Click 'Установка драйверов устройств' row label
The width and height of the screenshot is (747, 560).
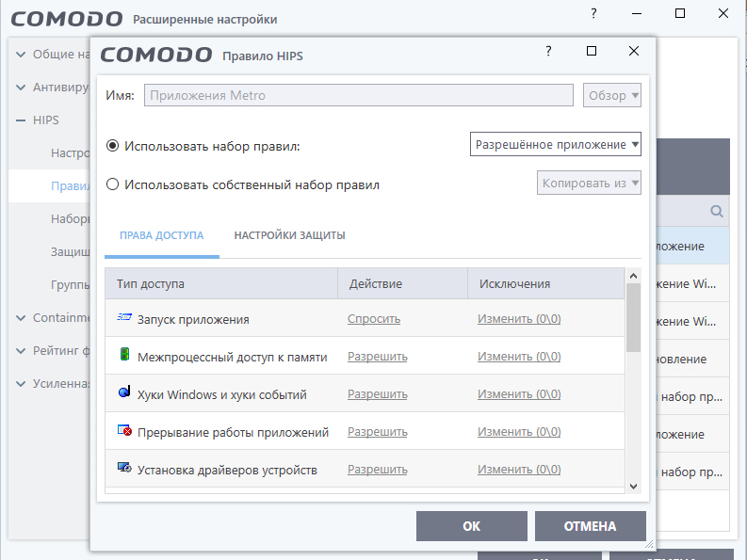click(x=227, y=470)
